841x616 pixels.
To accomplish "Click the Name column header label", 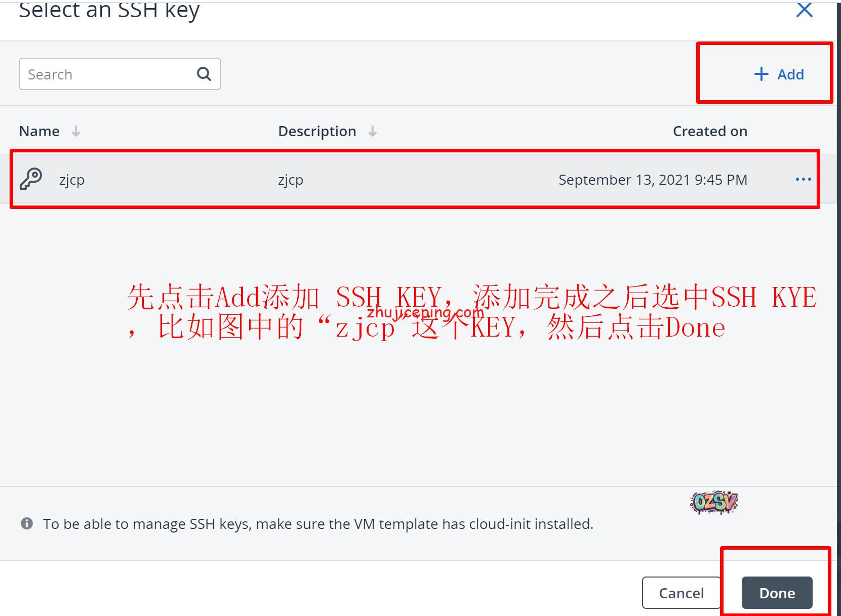I will 39,131.
